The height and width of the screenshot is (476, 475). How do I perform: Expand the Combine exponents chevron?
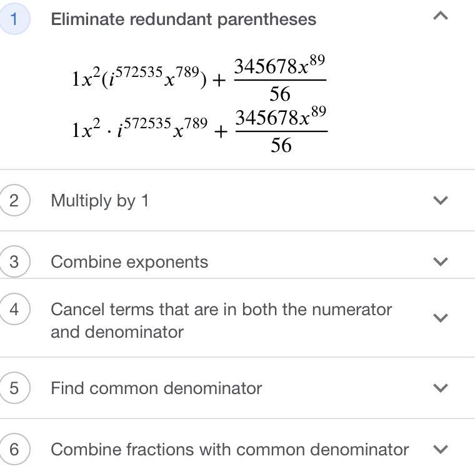click(x=441, y=261)
